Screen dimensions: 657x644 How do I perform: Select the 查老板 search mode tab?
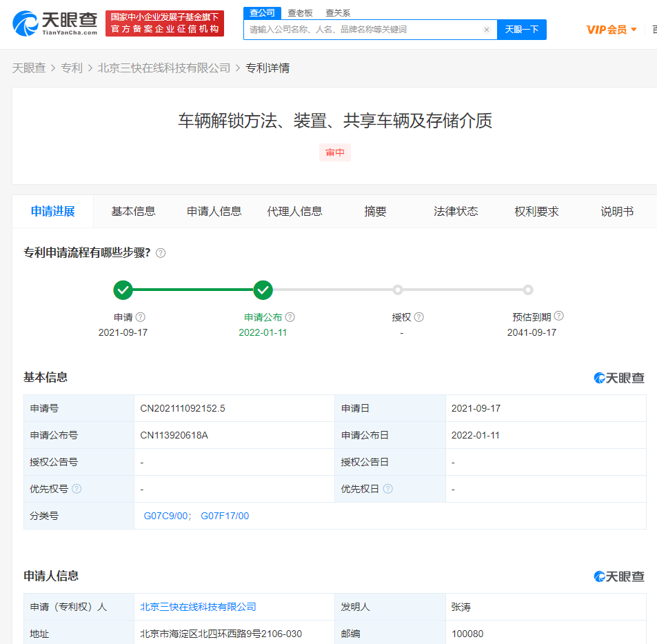tap(300, 12)
